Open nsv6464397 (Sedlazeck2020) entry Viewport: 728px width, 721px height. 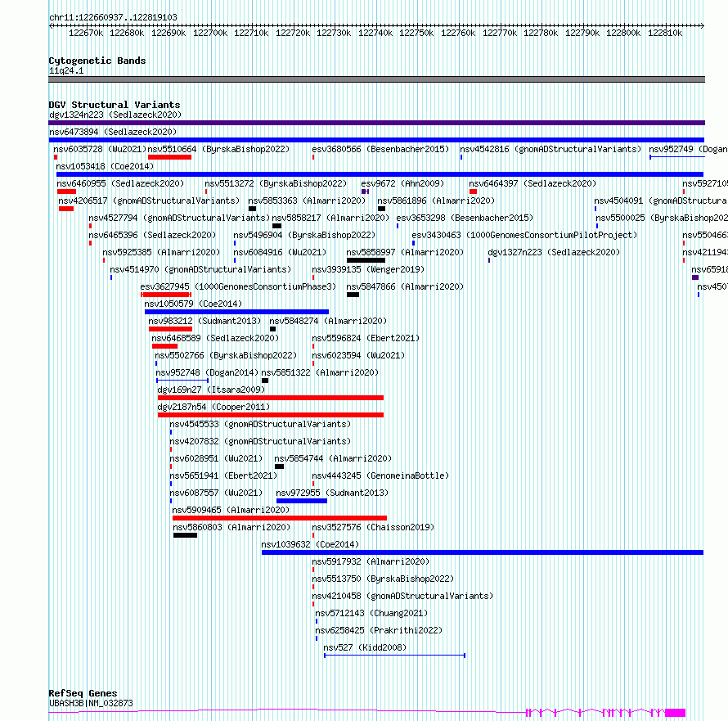[x=533, y=183]
